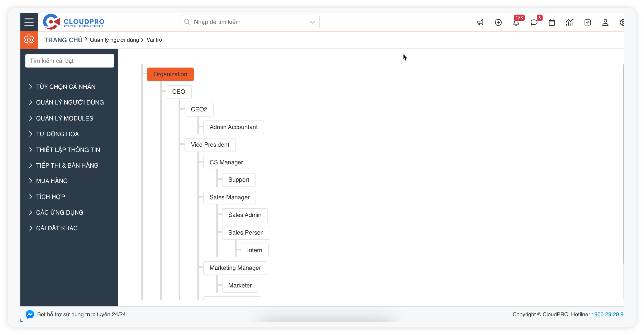This screenshot has height=335, width=644.
Task: Open the hamburger menu
Action: pos(29,22)
